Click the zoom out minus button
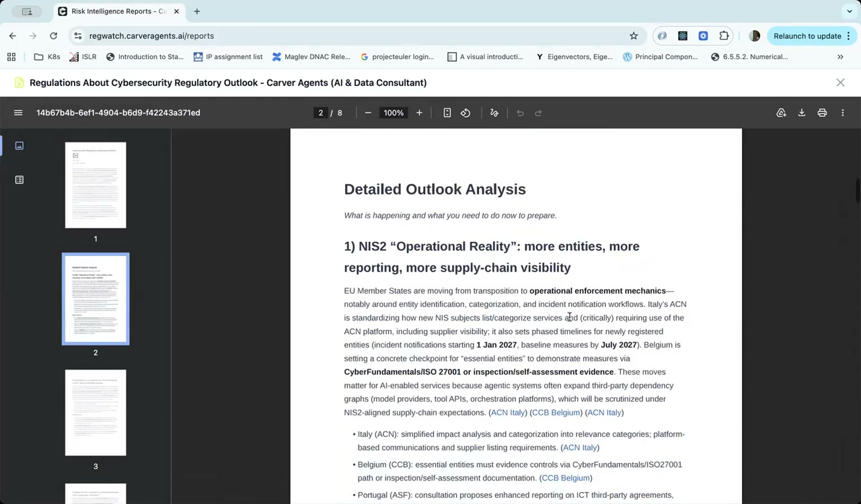Screen dimensions: 861x504 click(368, 113)
